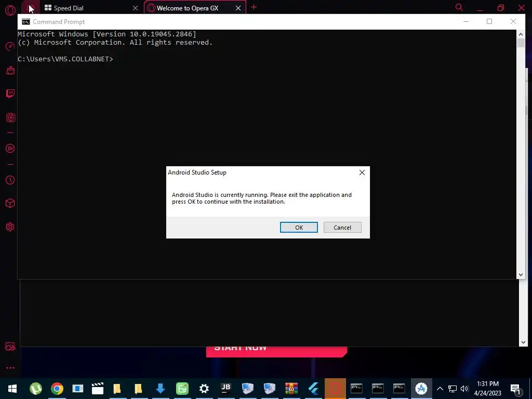Click Cancel in Android Studio Setup dialog
Image resolution: width=532 pixels, height=399 pixels.
coord(342,228)
